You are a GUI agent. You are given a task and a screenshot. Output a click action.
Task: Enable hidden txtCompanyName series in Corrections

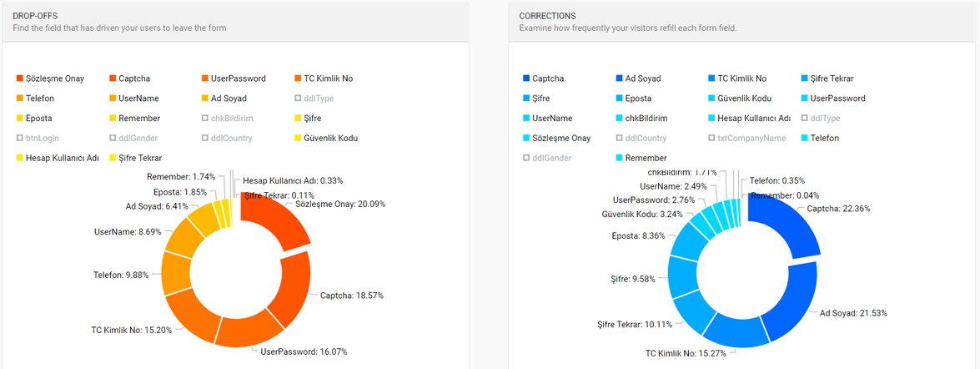click(x=751, y=138)
